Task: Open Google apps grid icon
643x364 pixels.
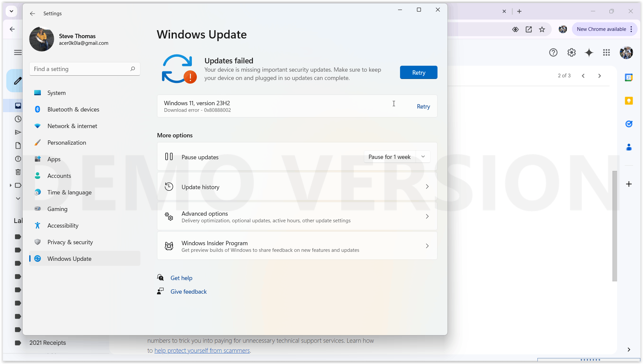Action: [x=606, y=52]
